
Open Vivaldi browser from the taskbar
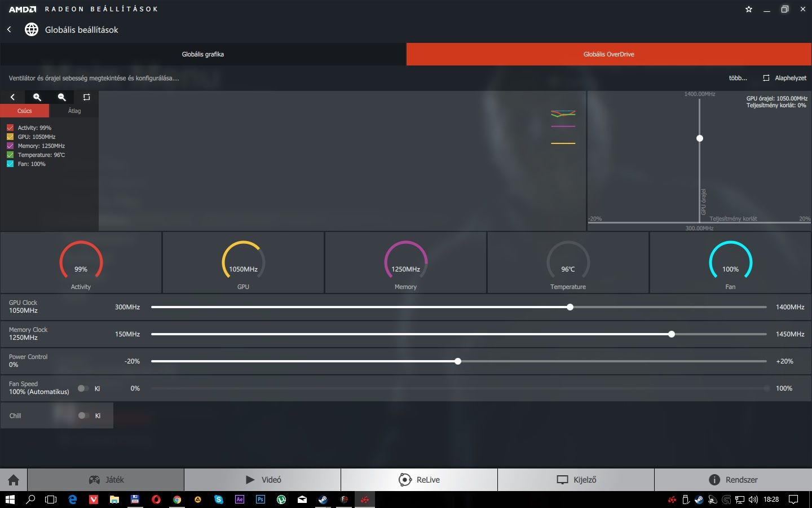93,500
